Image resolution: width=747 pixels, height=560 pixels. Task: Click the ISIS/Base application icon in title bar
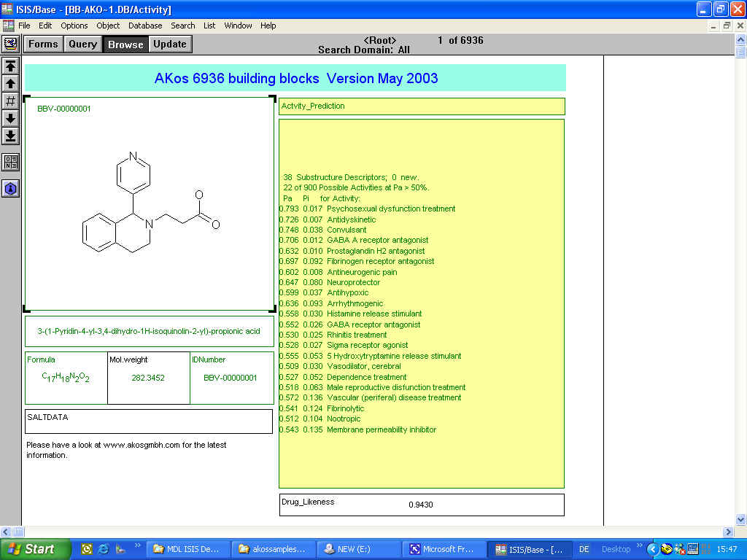(x=7, y=9)
